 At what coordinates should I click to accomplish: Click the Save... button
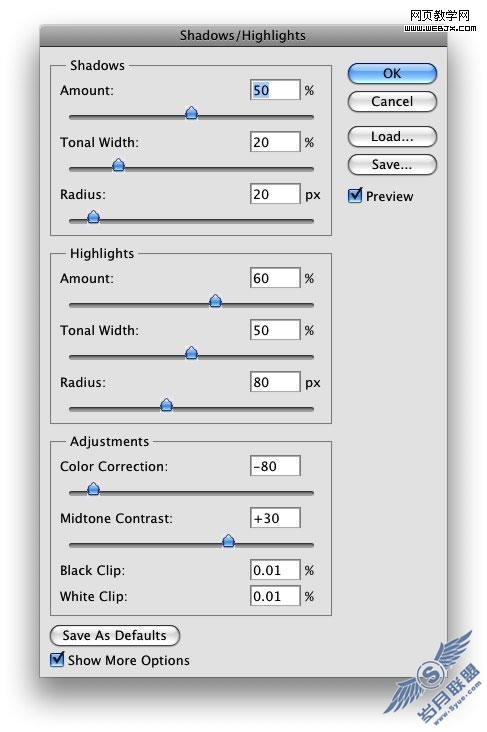pyautogui.click(x=392, y=165)
